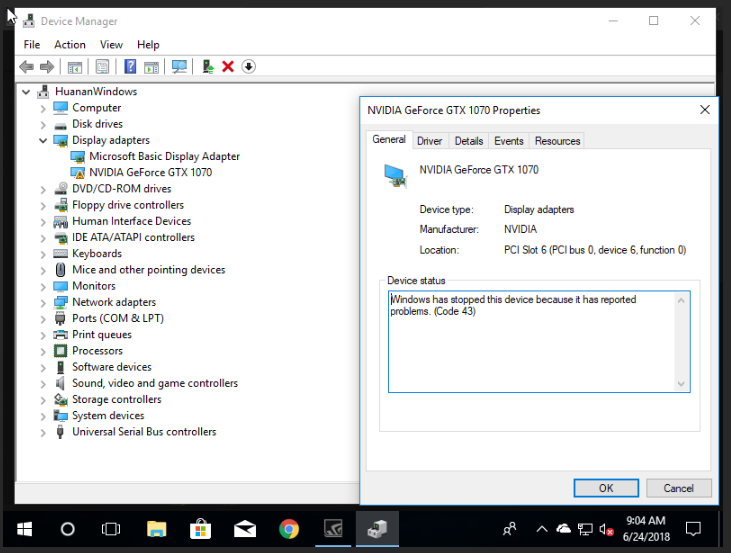Open Task View from the taskbar
Viewport: 731px width, 553px height.
tap(111, 529)
